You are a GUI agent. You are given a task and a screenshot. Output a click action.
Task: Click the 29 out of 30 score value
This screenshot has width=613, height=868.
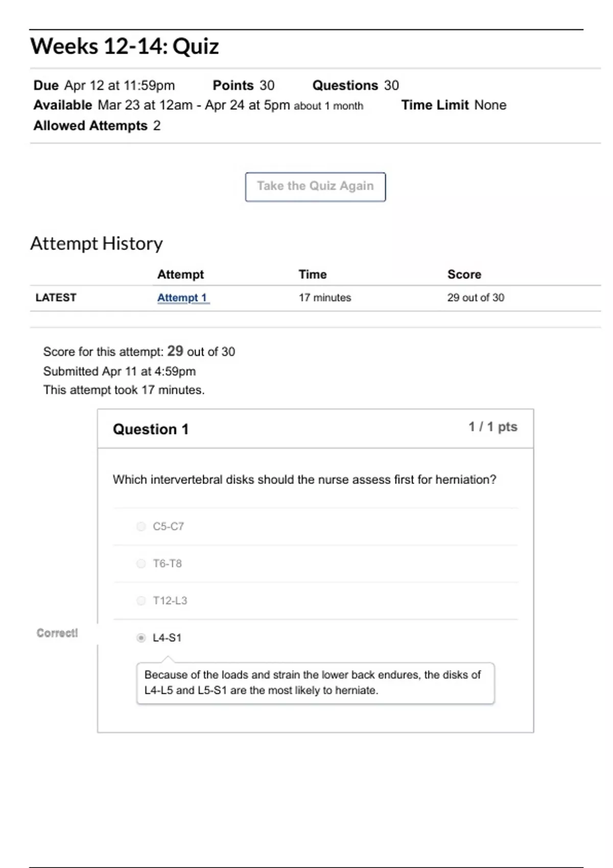pyautogui.click(x=475, y=297)
